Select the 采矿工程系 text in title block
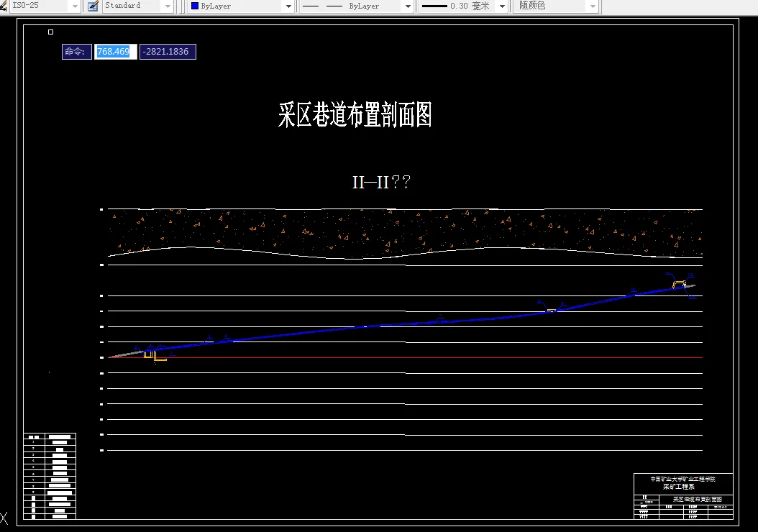 pyautogui.click(x=679, y=487)
